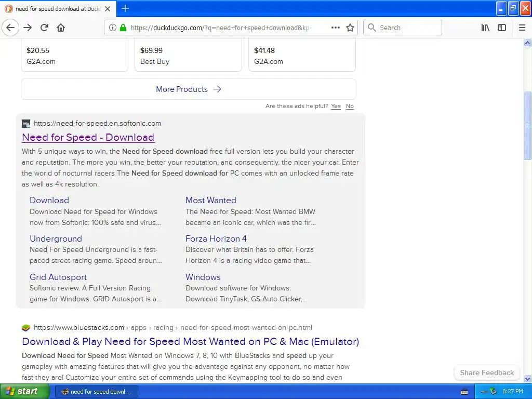The width and height of the screenshot is (532, 399).
Task: Open the Download sitelink
Action: 49,200
